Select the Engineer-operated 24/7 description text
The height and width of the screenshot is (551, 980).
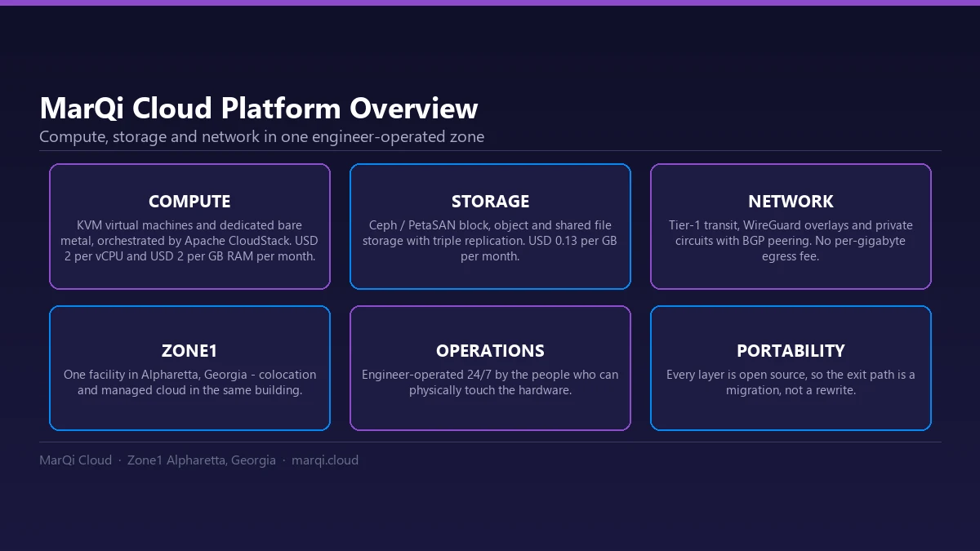coord(490,383)
